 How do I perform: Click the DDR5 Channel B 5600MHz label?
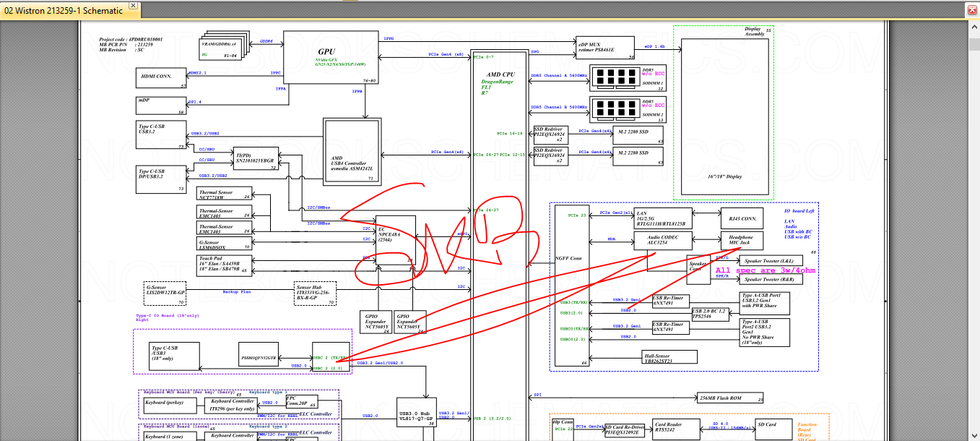click(x=558, y=107)
